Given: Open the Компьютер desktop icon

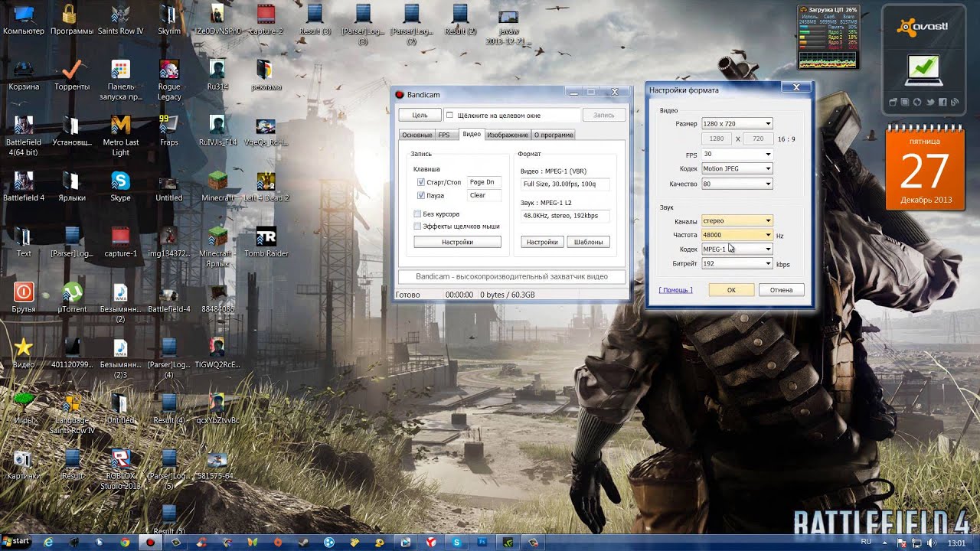Looking at the screenshot, I should (24, 20).
